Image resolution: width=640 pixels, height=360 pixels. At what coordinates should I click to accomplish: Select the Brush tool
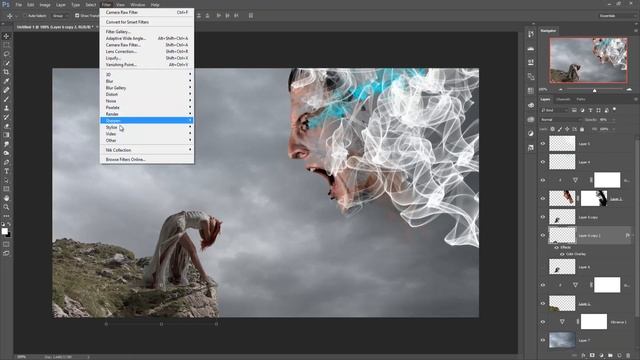(6, 99)
